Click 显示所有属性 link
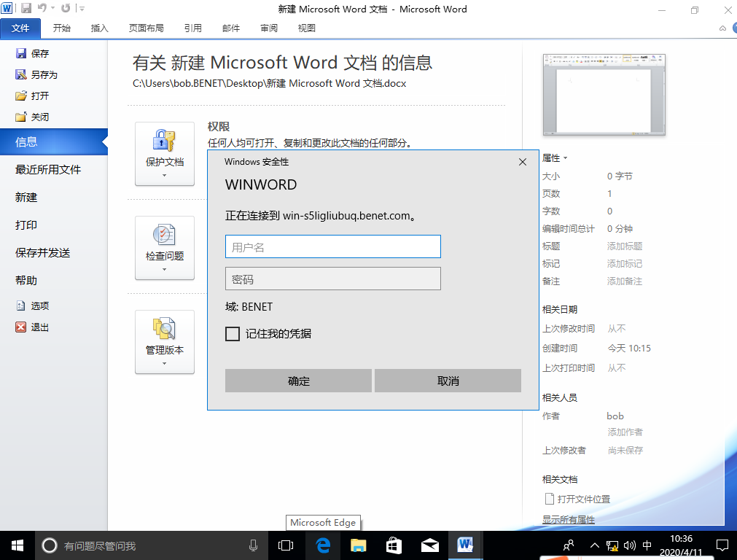This screenshot has width=737, height=560. [569, 520]
